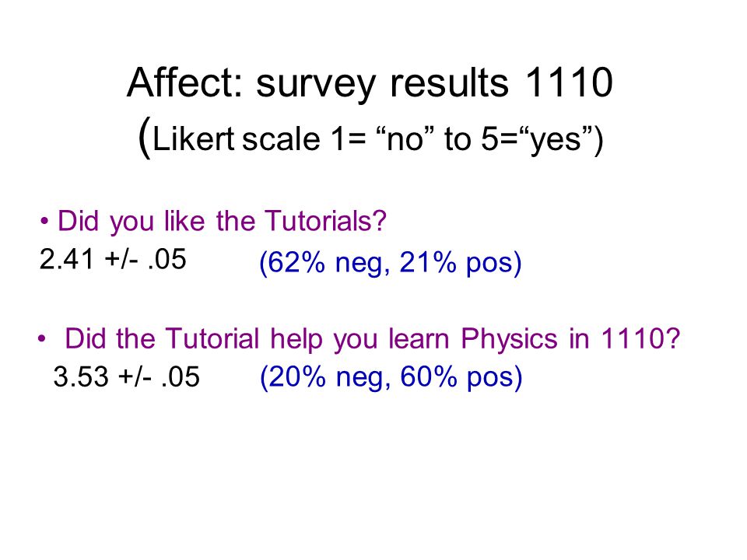The height and width of the screenshot is (560, 747).
Task: Select 'Did you like the Tutorials?' text
Action: (222, 222)
